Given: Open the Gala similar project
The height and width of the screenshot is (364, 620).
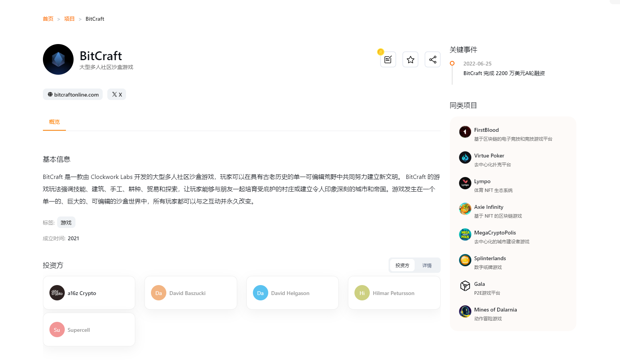Looking at the screenshot, I should coord(479,284).
